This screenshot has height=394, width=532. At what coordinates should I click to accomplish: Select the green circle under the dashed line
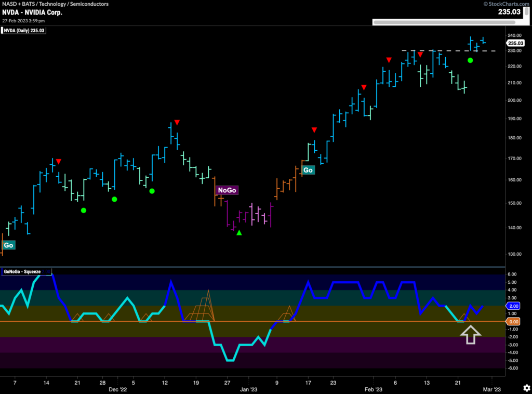pyautogui.click(x=470, y=60)
